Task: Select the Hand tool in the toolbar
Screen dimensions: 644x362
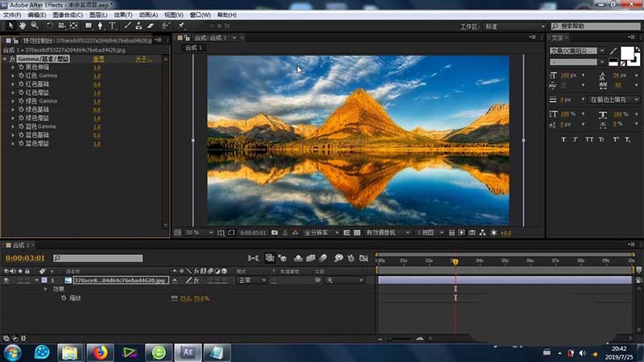Action: click(x=23, y=26)
